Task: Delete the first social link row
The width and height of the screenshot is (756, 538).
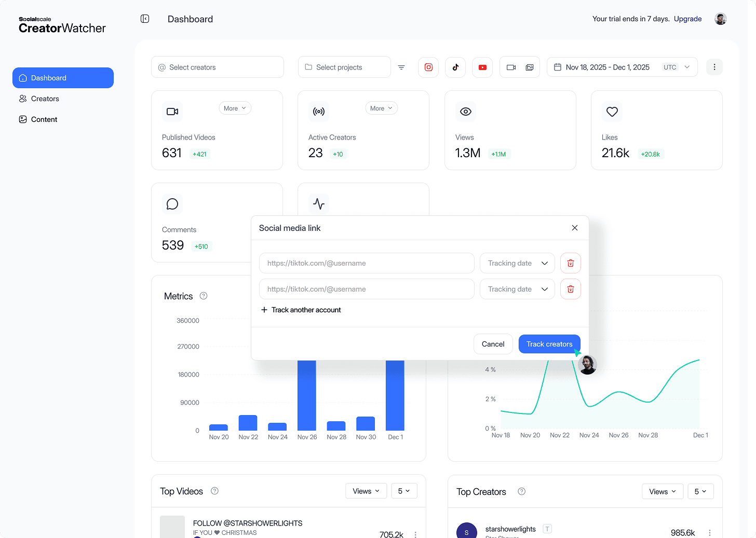Action: point(571,263)
